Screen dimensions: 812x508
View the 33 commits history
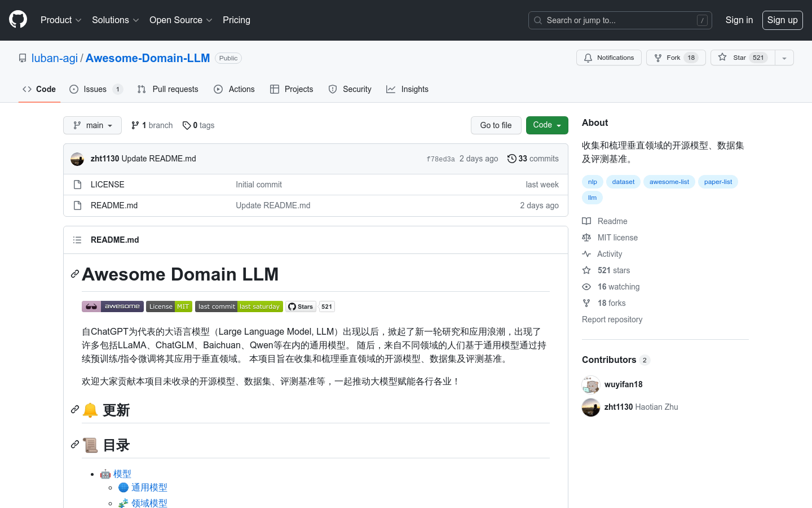tap(533, 159)
